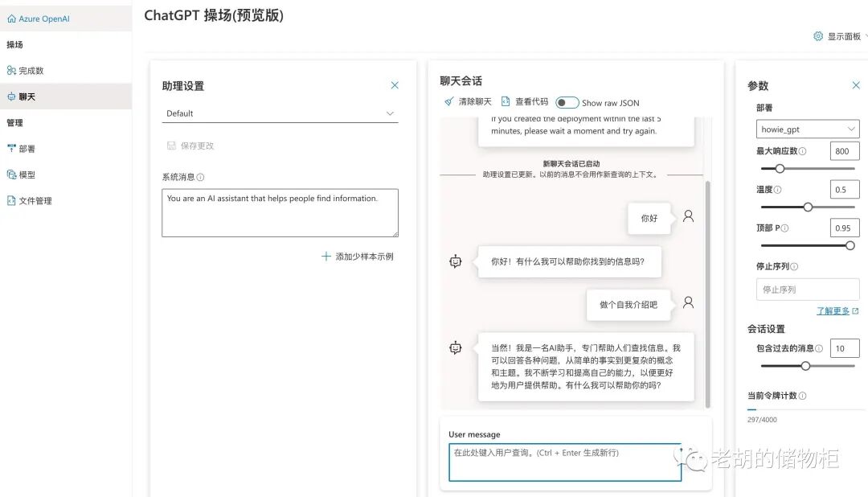Click 清除聊天 to clear chat
868x497 pixels.
[468, 101]
